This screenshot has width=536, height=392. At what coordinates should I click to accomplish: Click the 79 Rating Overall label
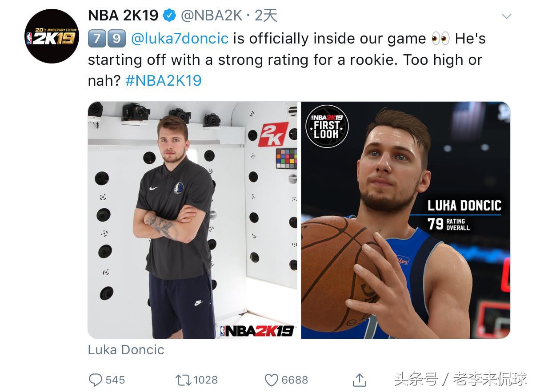click(449, 224)
